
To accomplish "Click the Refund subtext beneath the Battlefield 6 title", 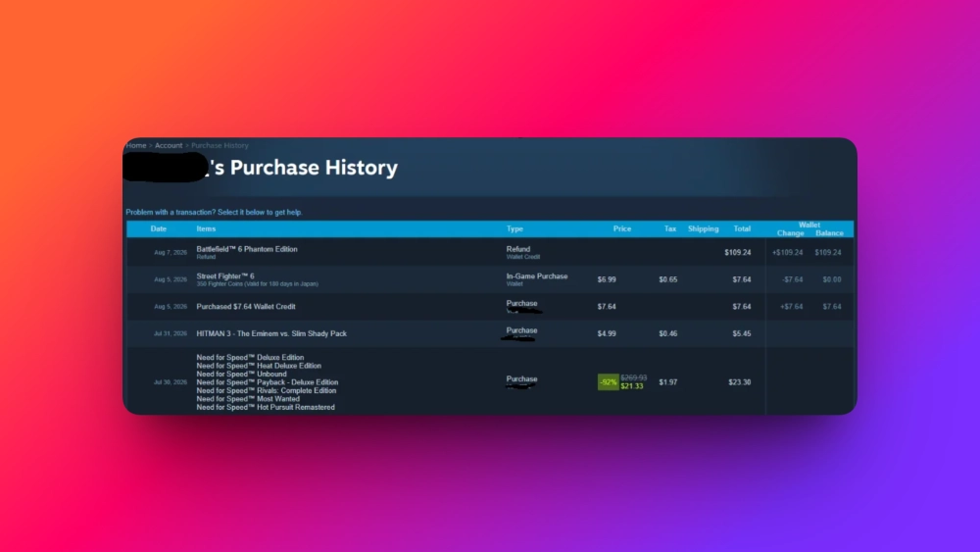I will pyautogui.click(x=206, y=257).
